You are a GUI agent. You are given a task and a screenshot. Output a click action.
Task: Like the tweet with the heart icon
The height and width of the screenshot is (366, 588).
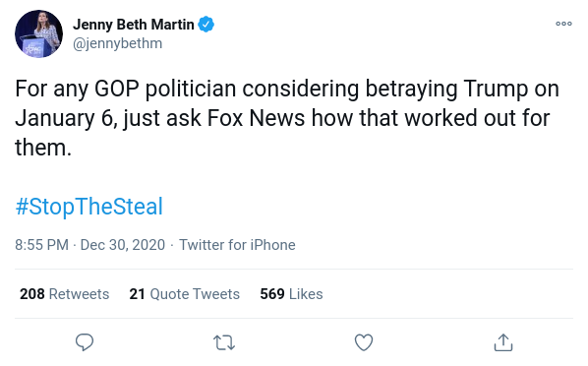364,342
